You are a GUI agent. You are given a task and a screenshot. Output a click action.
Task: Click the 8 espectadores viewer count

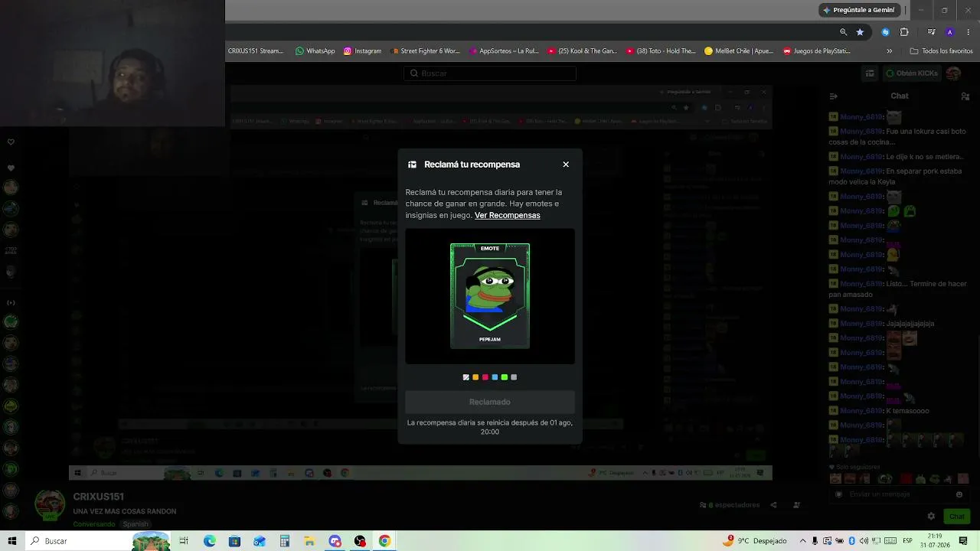click(730, 505)
